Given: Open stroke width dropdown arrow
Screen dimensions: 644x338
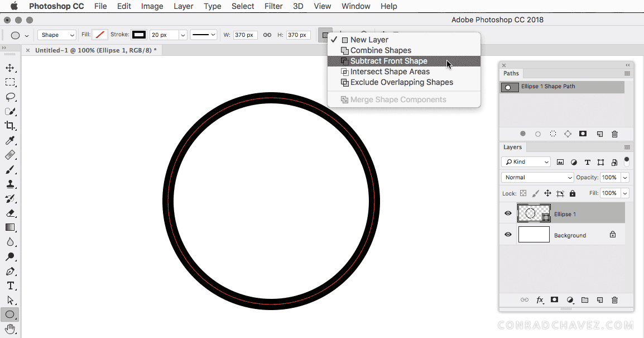Looking at the screenshot, I should pos(183,35).
